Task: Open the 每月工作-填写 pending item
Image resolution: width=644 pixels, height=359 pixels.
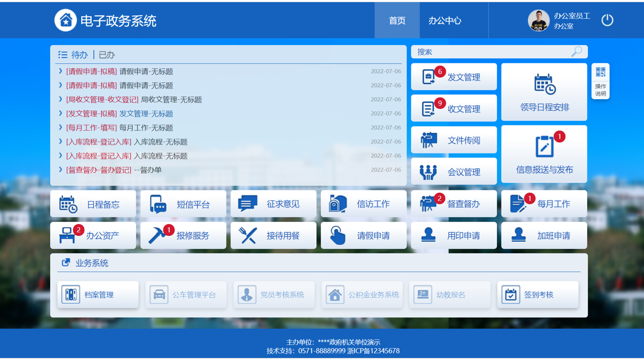Action: pyautogui.click(x=91, y=128)
